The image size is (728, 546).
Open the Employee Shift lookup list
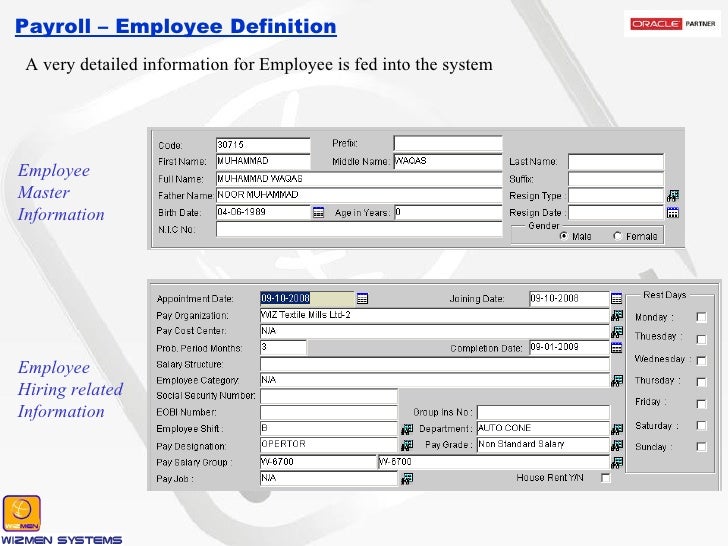407,429
